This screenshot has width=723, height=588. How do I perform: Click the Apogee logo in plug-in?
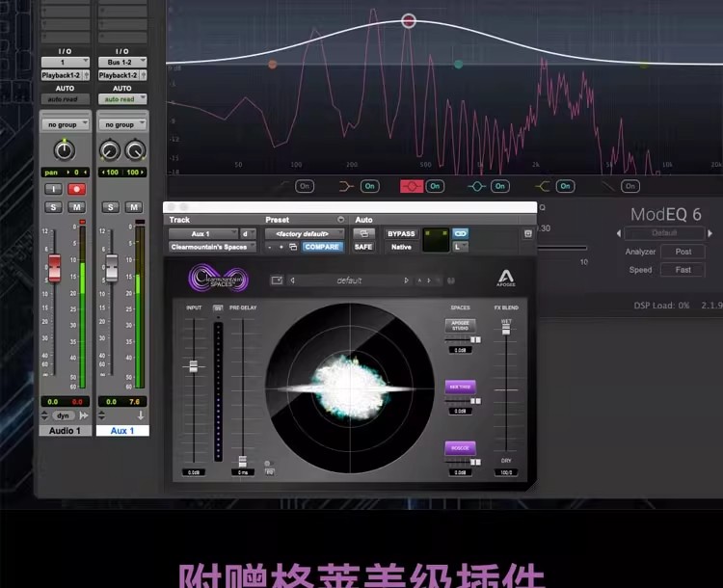pyautogui.click(x=506, y=278)
